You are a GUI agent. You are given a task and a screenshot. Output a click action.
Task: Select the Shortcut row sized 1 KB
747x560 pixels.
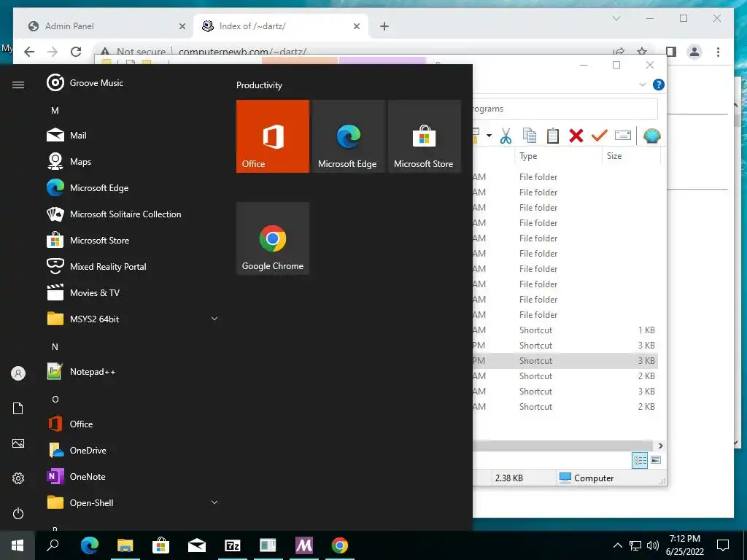tap(565, 330)
